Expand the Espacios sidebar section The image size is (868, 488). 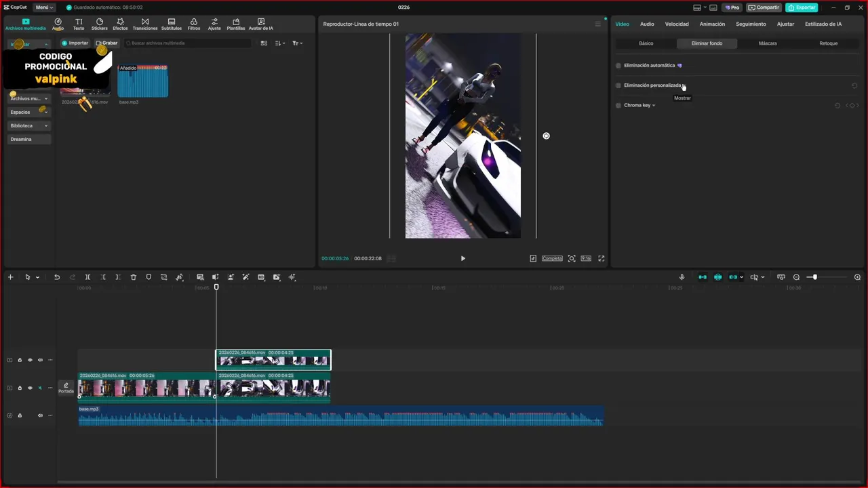[46, 113]
